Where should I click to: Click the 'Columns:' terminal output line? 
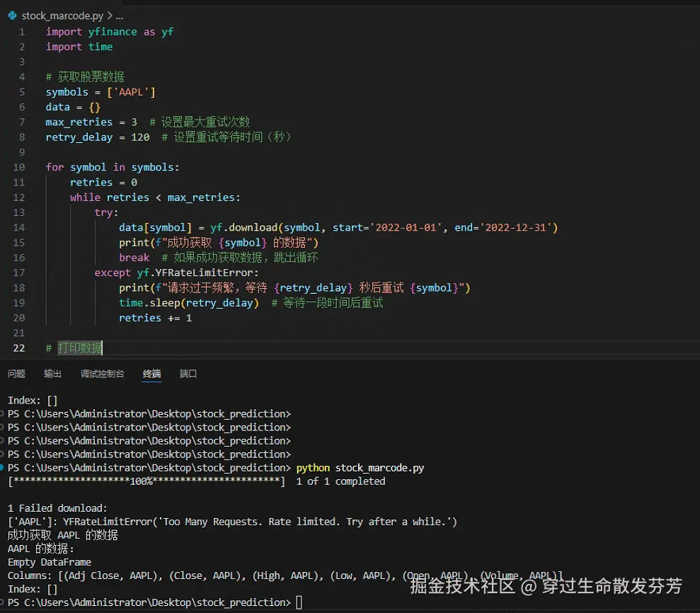coord(286,575)
